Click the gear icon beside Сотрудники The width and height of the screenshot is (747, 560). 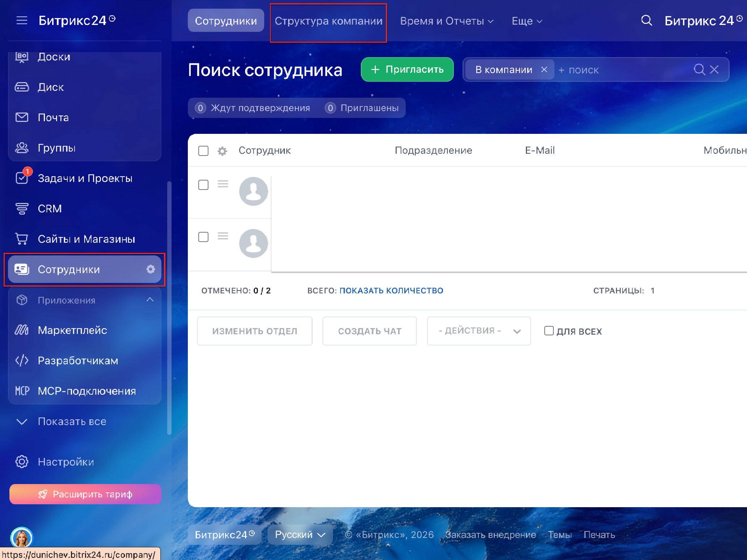coord(151,269)
